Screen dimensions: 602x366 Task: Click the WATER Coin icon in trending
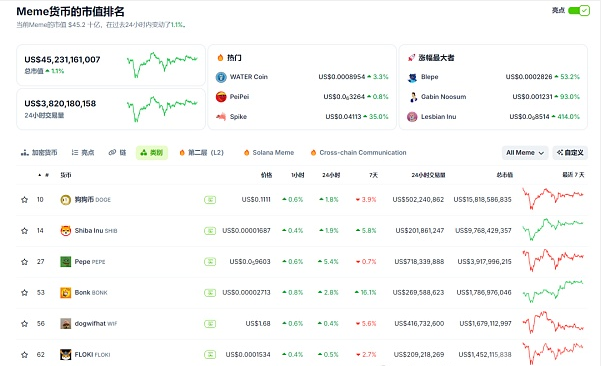coord(221,77)
